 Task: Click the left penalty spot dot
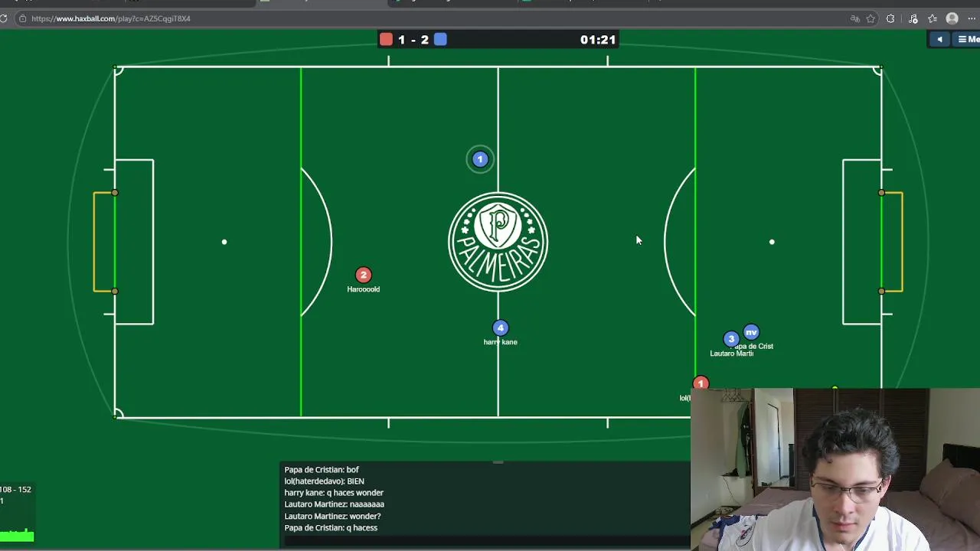pyautogui.click(x=224, y=242)
